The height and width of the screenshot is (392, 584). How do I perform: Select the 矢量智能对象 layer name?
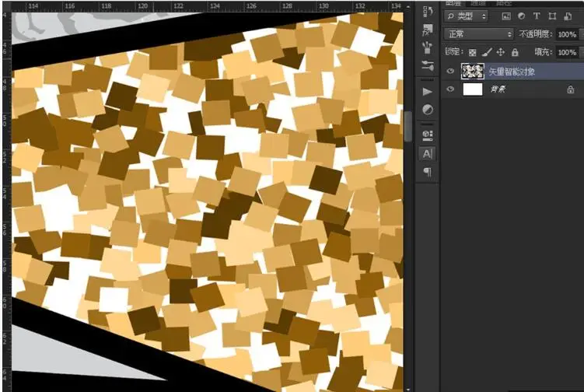pos(512,72)
